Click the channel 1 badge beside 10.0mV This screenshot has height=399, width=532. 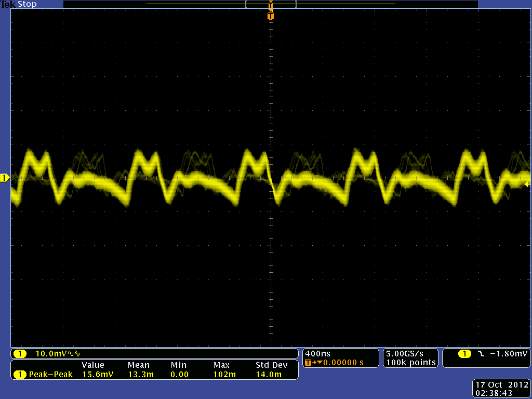point(20,354)
